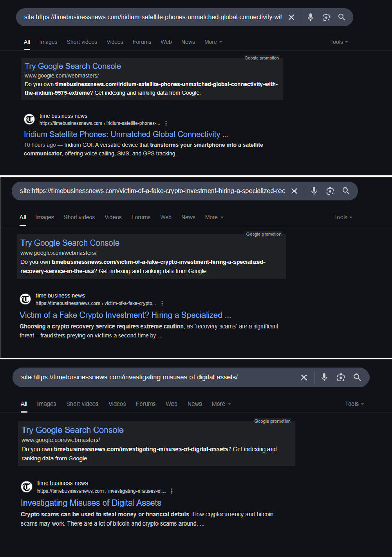Click time business news favicon of Investigating Misuses result
392x557 pixels.
[x=27, y=487]
